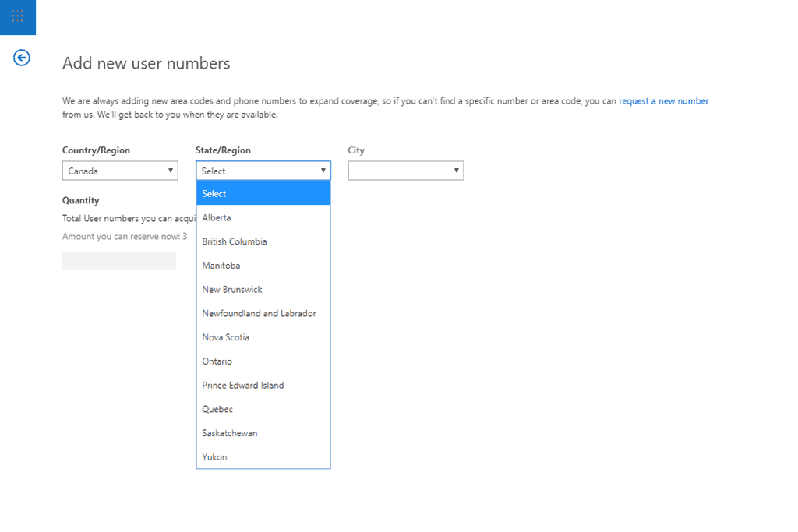The width and height of the screenshot is (798, 532).
Task: Click the Quantity input field
Action: click(119, 261)
